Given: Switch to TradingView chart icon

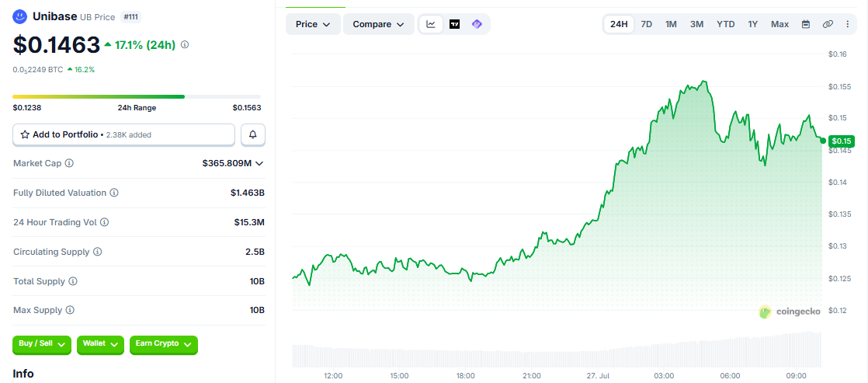Looking at the screenshot, I should pos(454,24).
